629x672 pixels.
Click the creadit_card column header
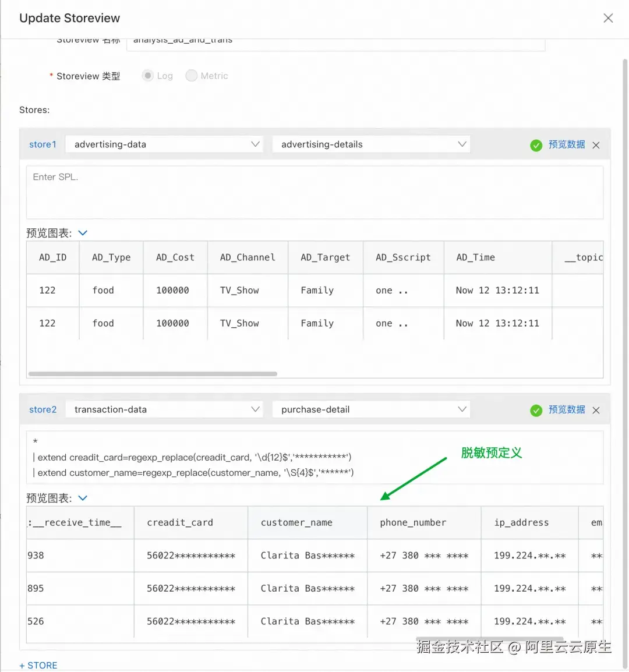pos(191,522)
